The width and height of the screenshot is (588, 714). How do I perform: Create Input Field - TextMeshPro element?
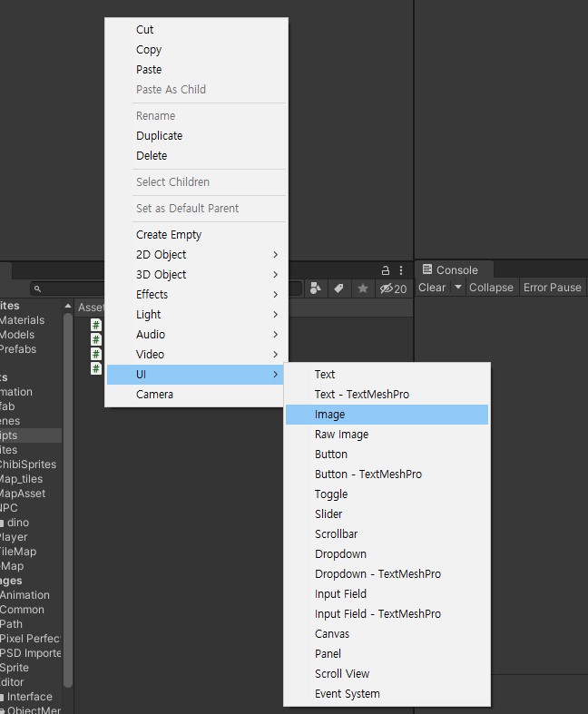[x=387, y=614]
